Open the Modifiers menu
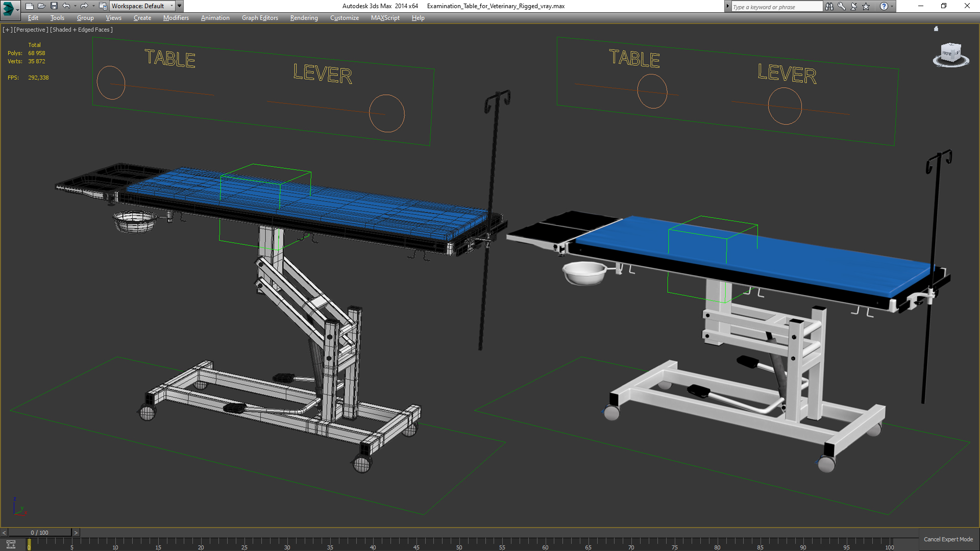 click(x=176, y=18)
